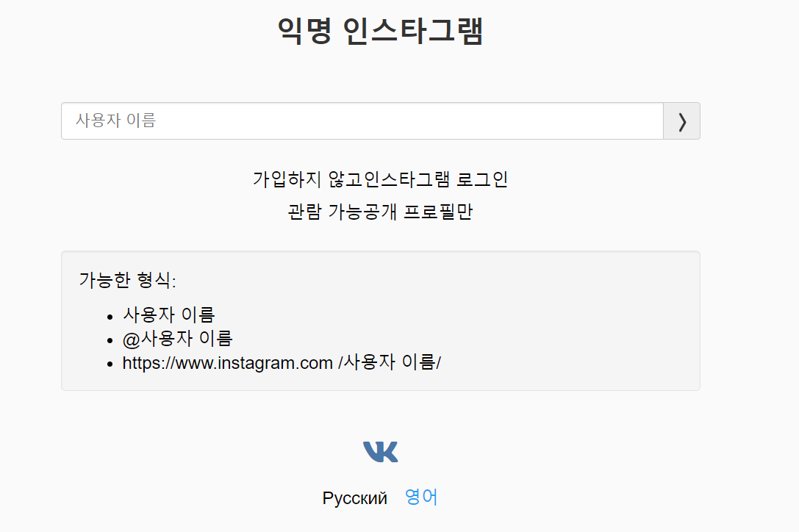Viewport: 799px width, 532px height.
Task: Switch the page language to Русский
Action: click(x=354, y=498)
